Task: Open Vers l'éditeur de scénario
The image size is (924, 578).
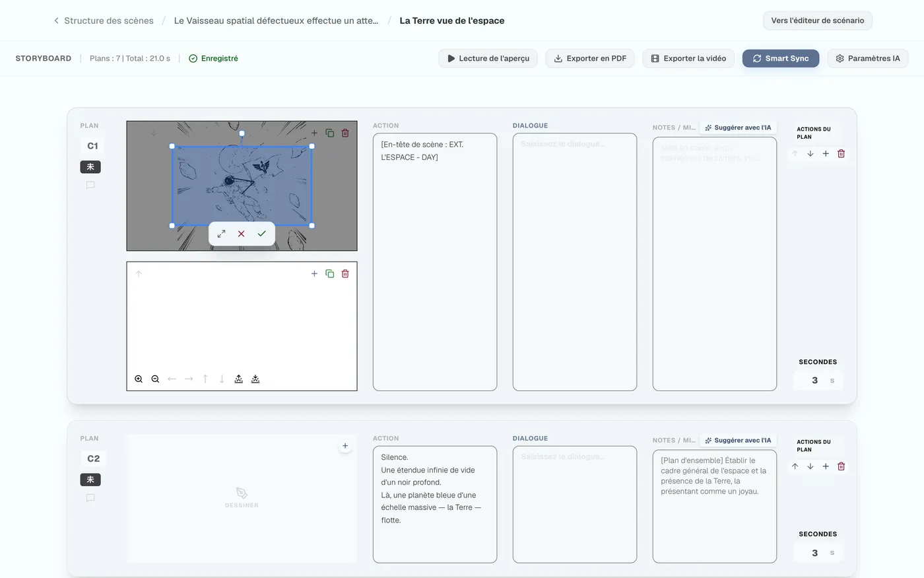Action: pos(818,20)
